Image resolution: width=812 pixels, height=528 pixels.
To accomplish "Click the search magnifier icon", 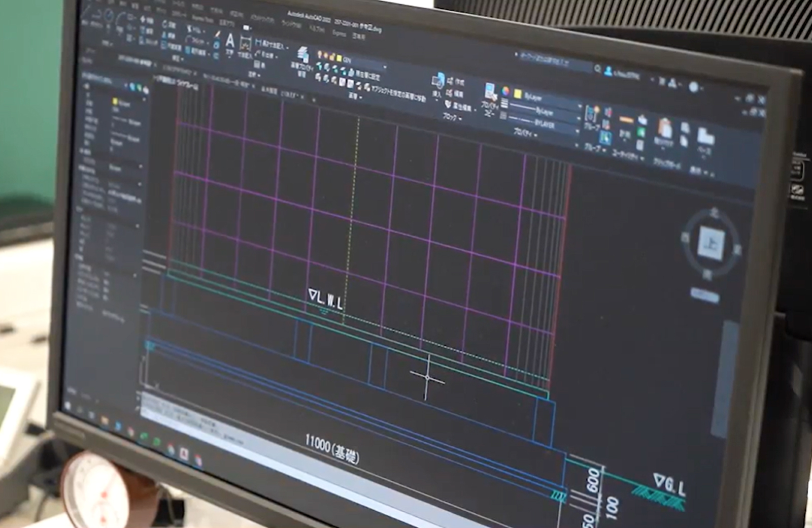I will pyautogui.click(x=598, y=69).
